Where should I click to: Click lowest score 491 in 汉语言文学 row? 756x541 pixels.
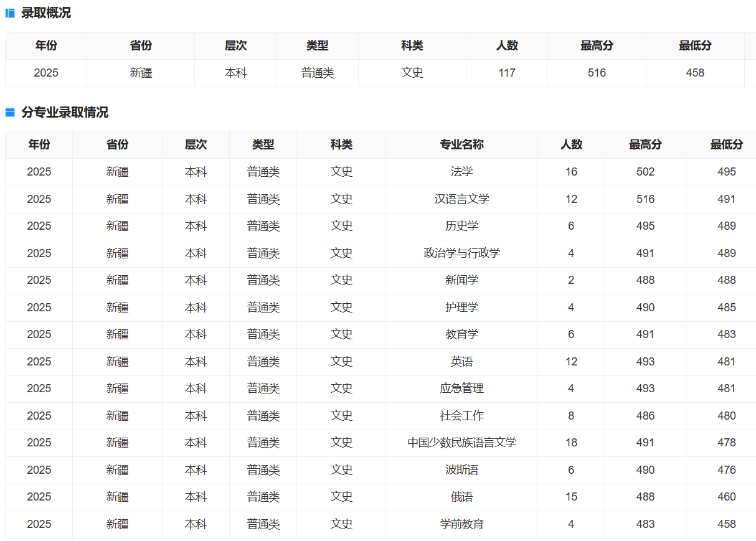(727, 199)
